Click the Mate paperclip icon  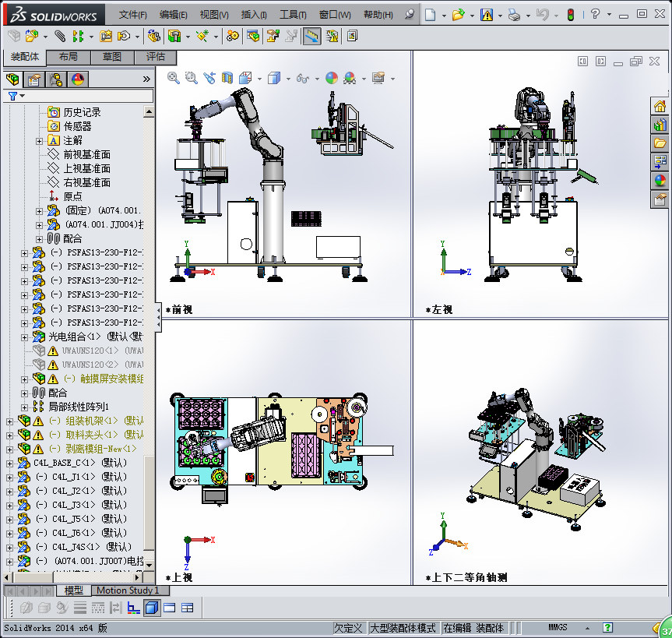click(60, 36)
